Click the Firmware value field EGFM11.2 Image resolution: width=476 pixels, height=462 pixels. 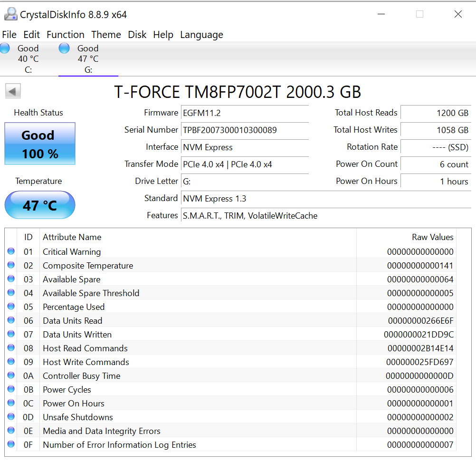[245, 113]
